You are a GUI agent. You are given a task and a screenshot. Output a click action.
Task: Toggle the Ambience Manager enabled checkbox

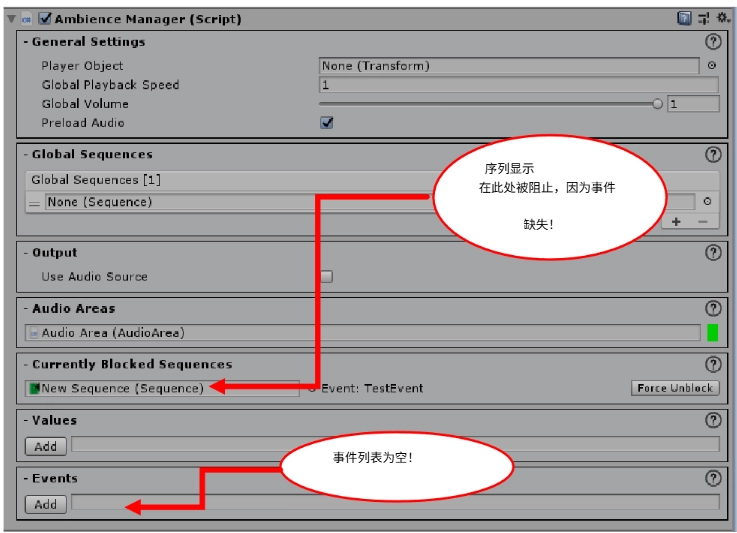[x=45, y=18]
